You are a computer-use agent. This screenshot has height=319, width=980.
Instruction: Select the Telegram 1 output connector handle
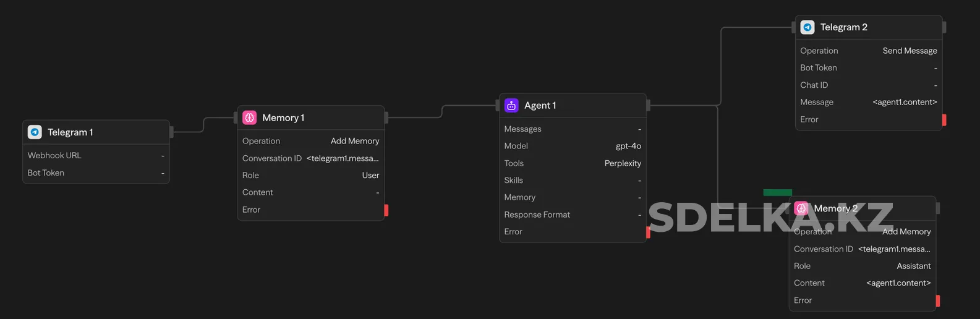click(171, 132)
